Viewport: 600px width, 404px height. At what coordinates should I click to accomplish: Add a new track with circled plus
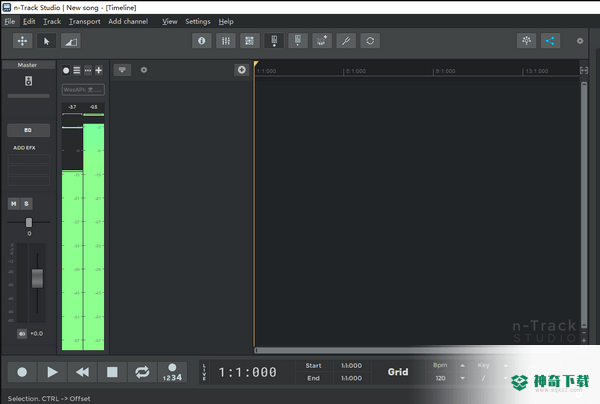(x=241, y=70)
